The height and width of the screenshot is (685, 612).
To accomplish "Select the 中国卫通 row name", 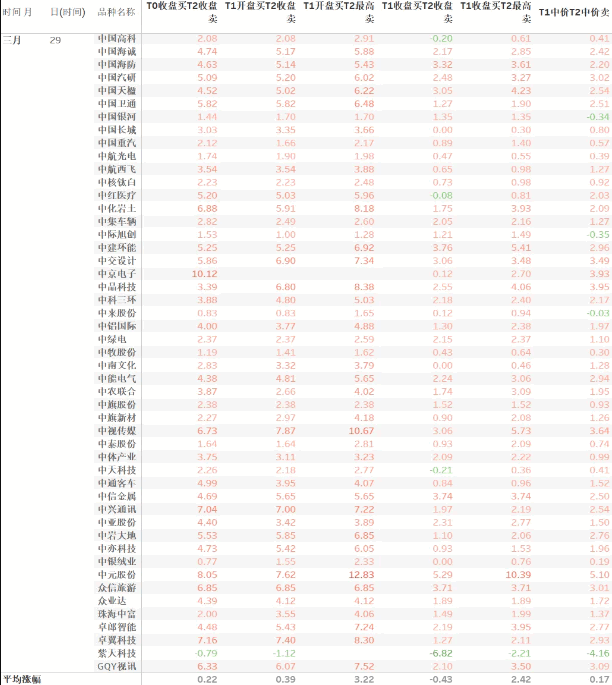I will pyautogui.click(x=117, y=104).
